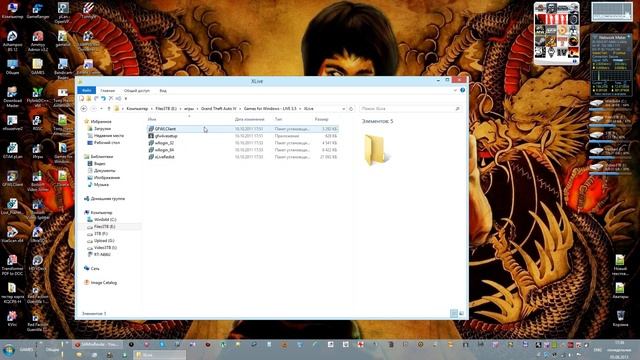Select Network (Сеть) in navigation pane
The image size is (640, 360).
tap(92, 269)
